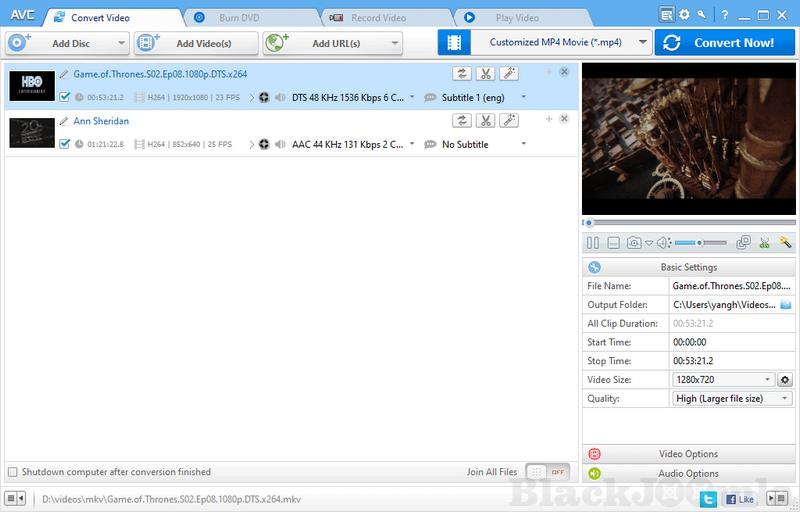This screenshot has width=800, height=512.
Task: Open magic wand effects for Ann Sheridan
Action: pos(508,120)
